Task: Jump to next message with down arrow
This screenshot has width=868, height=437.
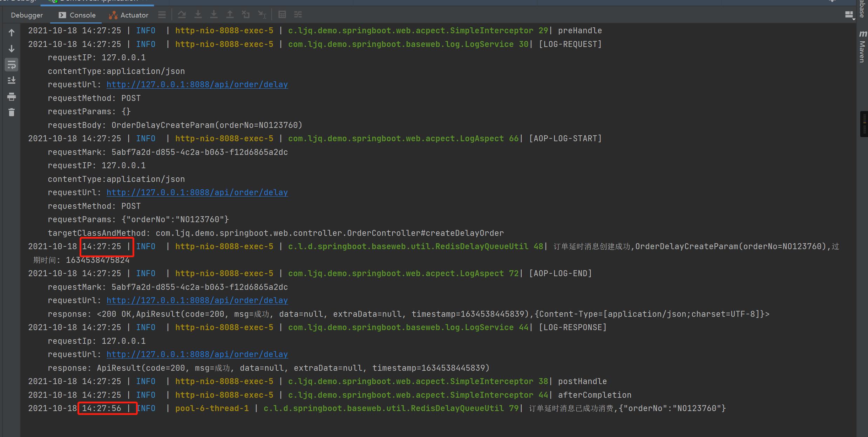Action: [x=12, y=49]
